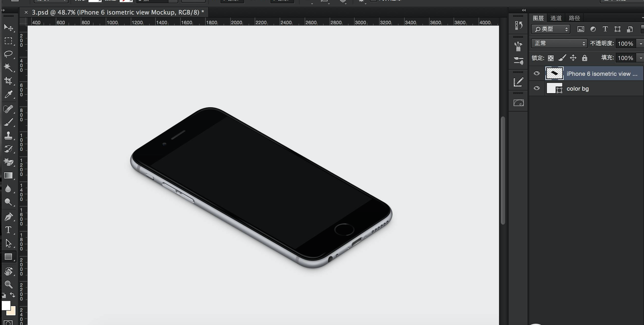Select the Clone Stamp tool
644x325 pixels.
8,135
